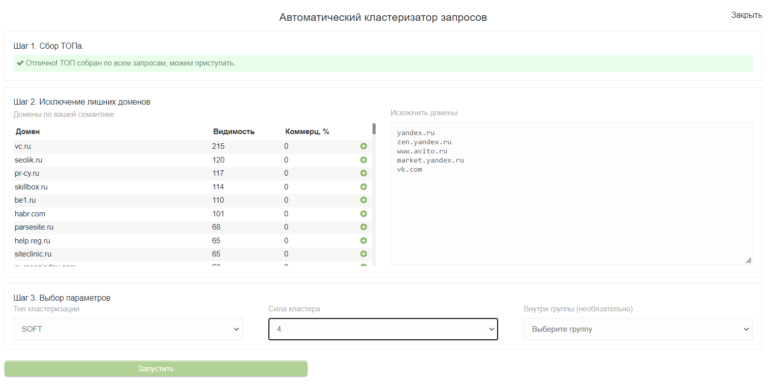This screenshot has width=768, height=384.
Task: Exclude parsesite.ru with its green plus icon
Action: (x=363, y=227)
